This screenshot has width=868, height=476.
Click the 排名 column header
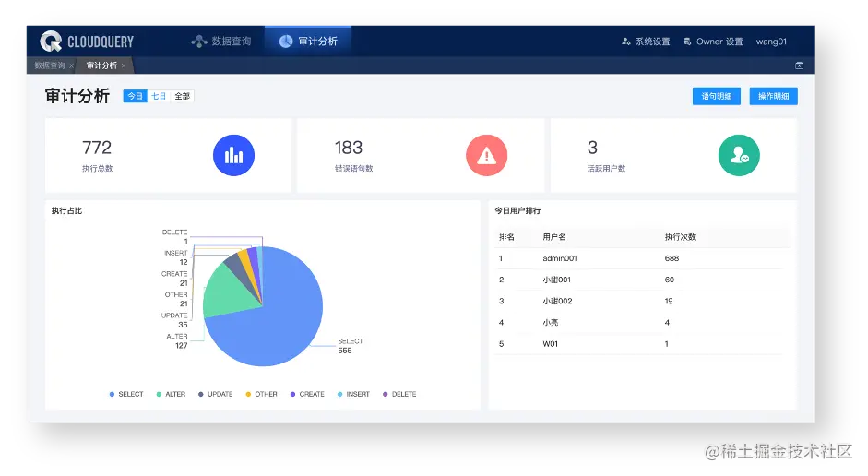(506, 237)
